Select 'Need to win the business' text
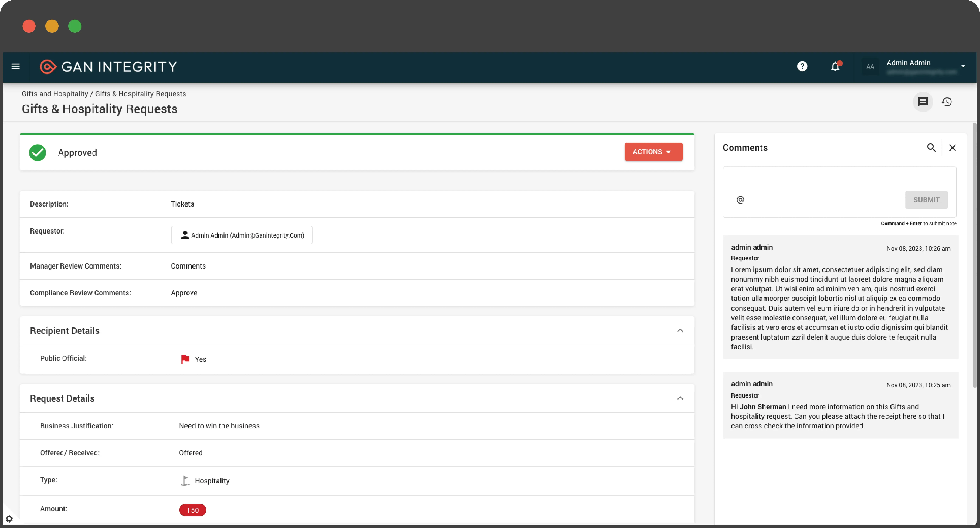Viewport: 980px width, 528px height. pos(219,426)
